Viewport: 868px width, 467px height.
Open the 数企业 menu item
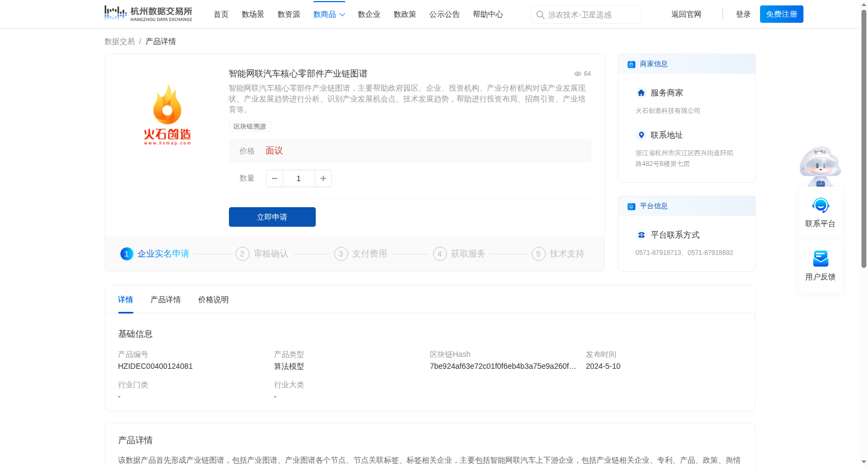[369, 15]
